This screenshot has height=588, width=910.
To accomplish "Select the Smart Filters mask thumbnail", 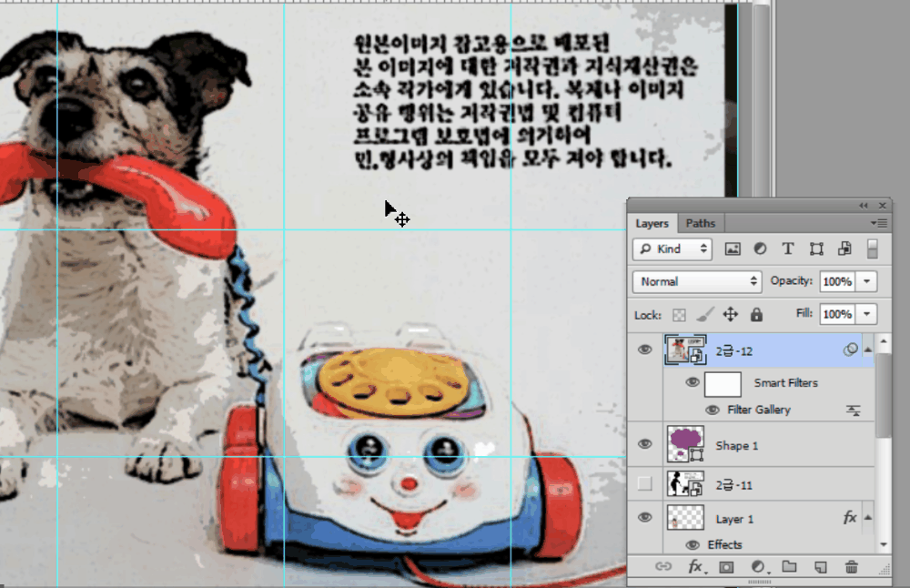I will 723,384.
